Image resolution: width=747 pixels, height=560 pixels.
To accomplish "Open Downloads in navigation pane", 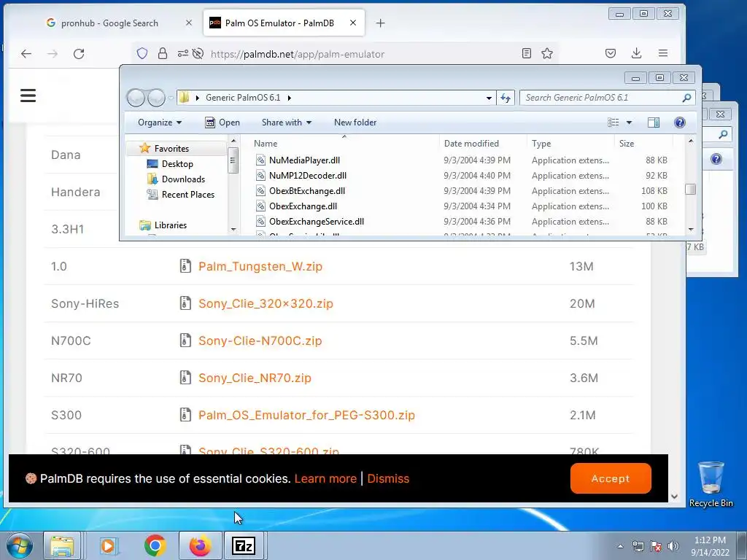I will click(183, 179).
